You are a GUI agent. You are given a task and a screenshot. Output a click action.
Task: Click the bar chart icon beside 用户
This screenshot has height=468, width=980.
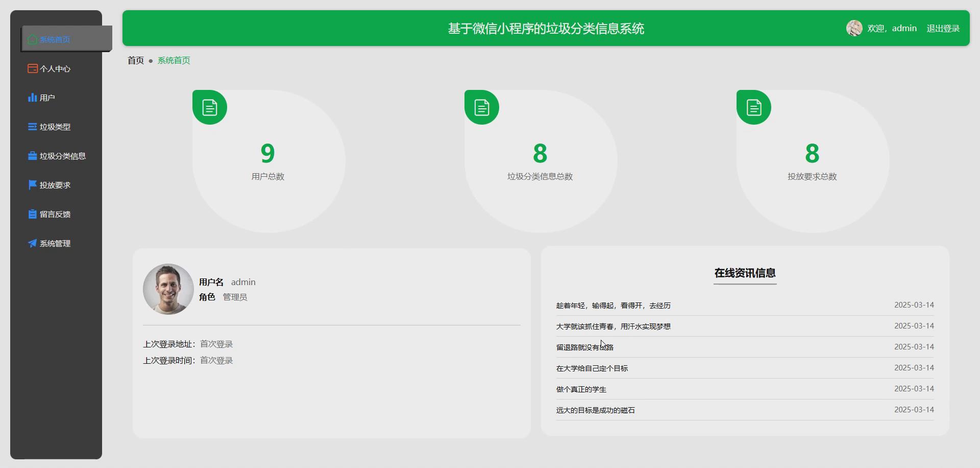tap(33, 97)
